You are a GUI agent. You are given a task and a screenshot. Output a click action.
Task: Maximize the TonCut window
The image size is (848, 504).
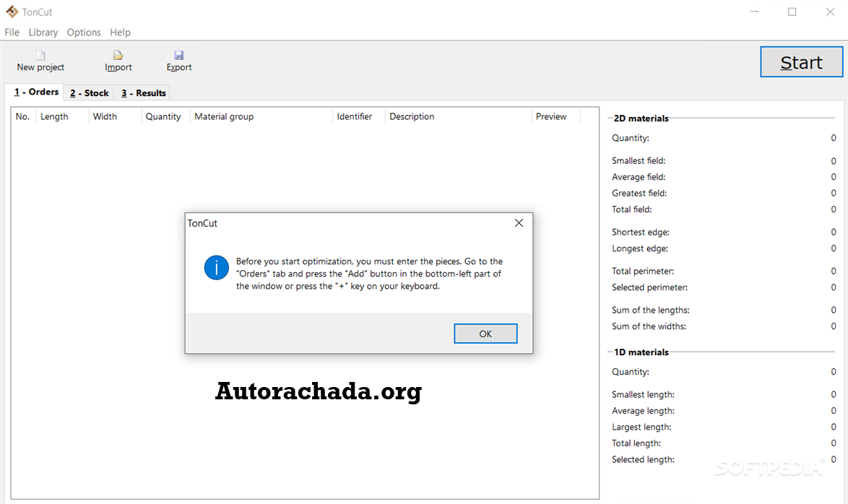click(792, 12)
